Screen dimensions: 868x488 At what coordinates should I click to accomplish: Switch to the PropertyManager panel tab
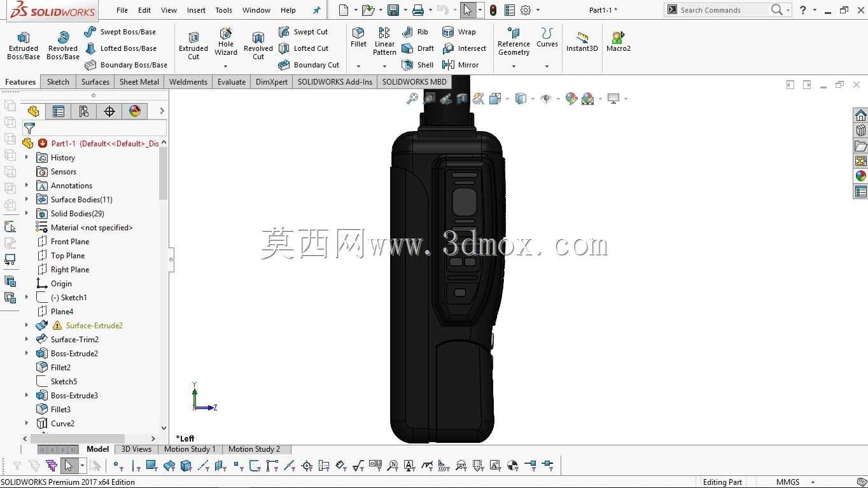pyautogui.click(x=59, y=111)
